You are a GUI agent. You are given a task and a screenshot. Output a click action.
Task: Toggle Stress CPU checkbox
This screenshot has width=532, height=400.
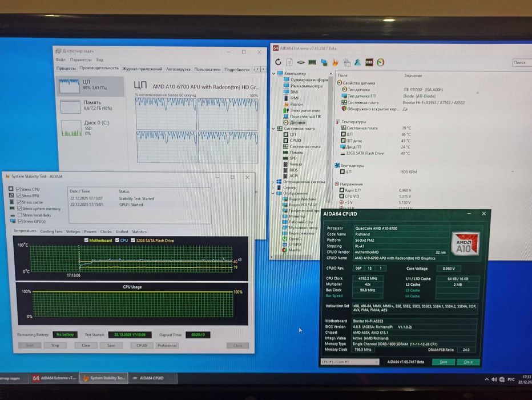pos(18,189)
